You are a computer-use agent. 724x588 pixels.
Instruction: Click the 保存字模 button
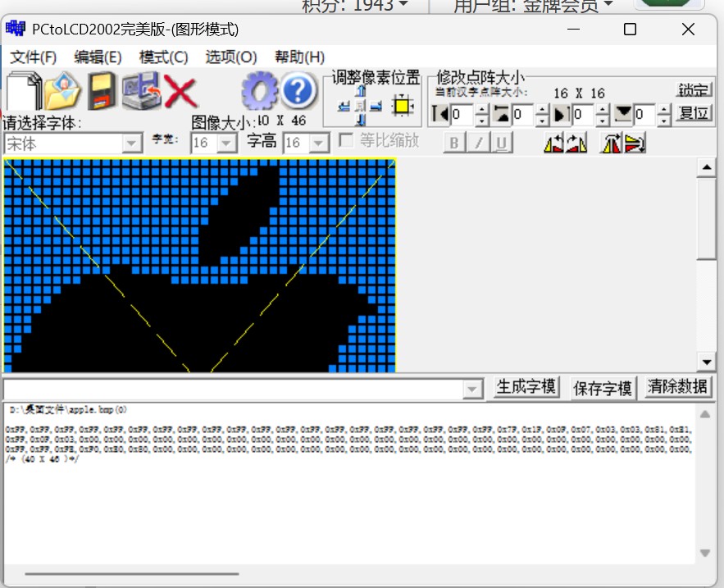pos(603,388)
